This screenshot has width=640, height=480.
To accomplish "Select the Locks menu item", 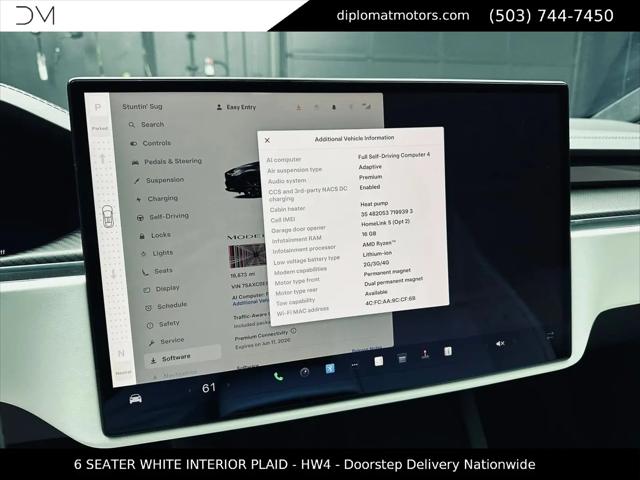I will coord(156,235).
